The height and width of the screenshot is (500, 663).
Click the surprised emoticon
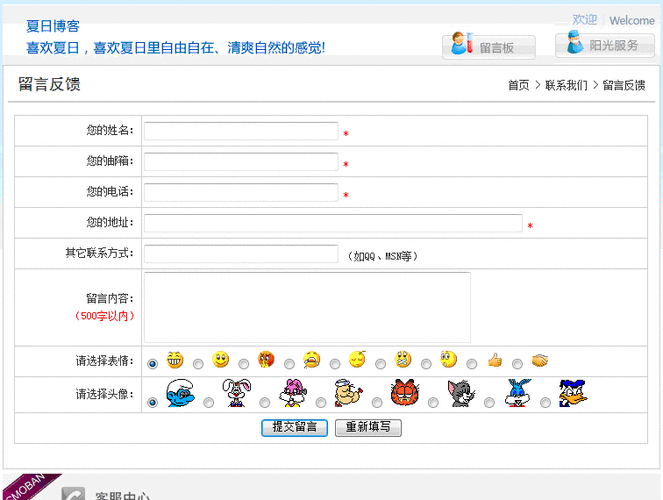coord(449,359)
